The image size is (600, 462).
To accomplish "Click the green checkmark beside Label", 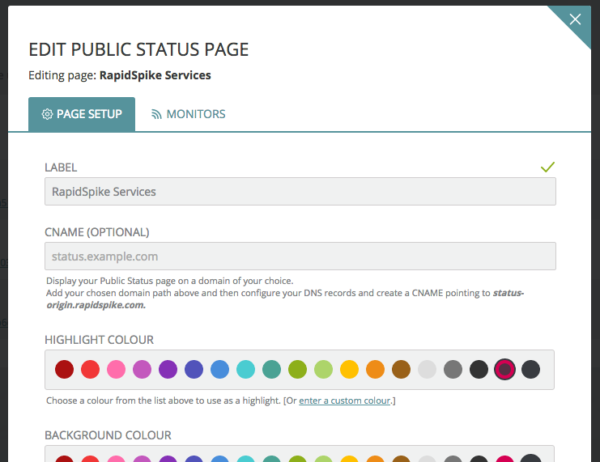I will click(x=548, y=167).
